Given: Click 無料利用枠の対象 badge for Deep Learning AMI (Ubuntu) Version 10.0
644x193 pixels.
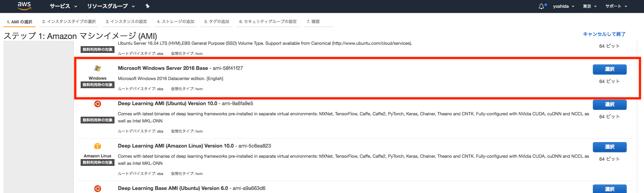Looking at the screenshot, I should click(98, 120).
